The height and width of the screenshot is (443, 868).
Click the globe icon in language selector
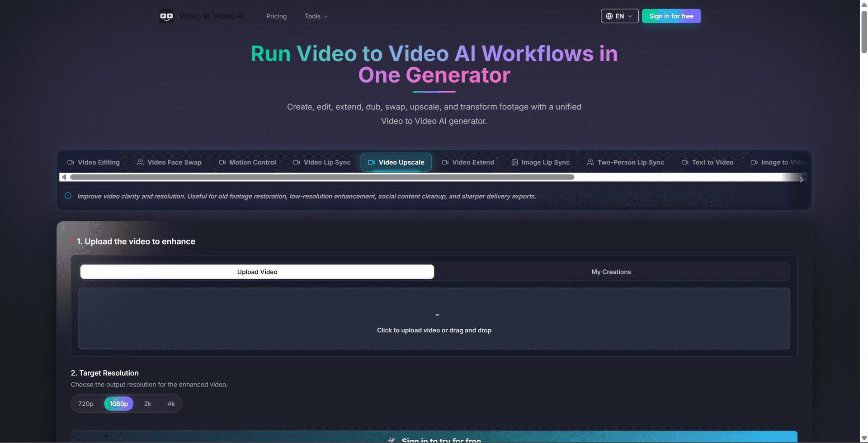click(x=609, y=16)
